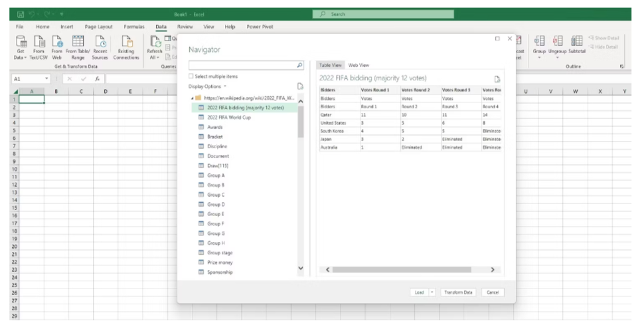644x333 pixels.
Task: Click the Outline dialog launcher icon
Action: click(621, 66)
